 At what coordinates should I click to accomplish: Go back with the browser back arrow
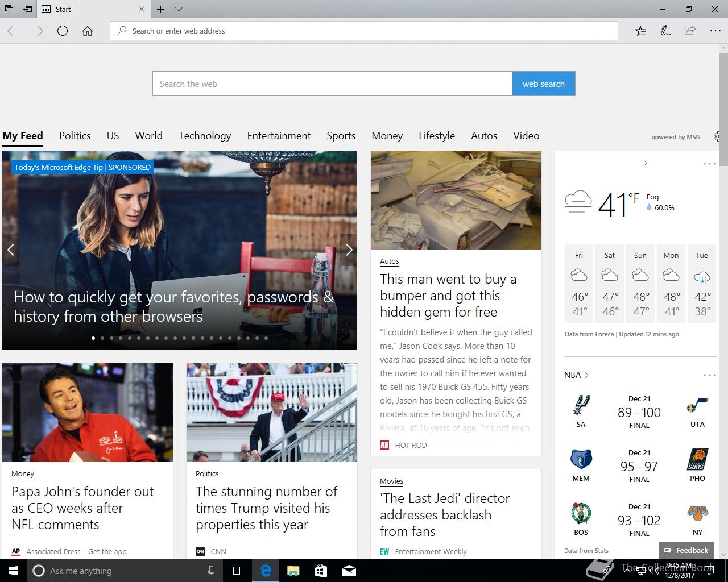pos(13,31)
